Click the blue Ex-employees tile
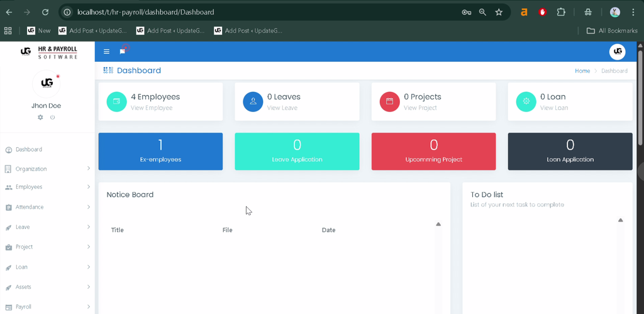644x314 pixels. coord(160,151)
